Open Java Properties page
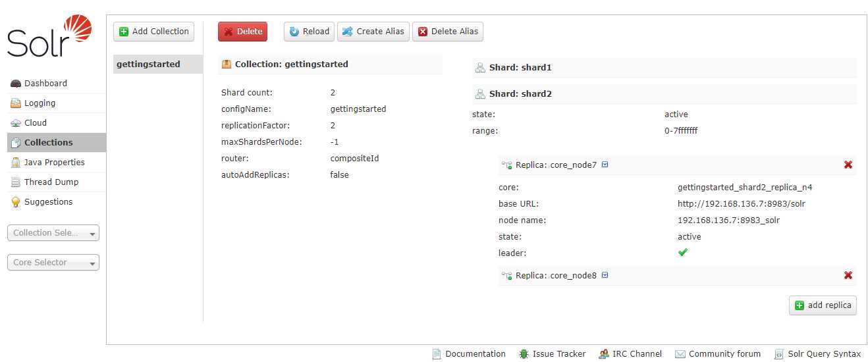Image resolution: width=868 pixels, height=362 pixels. click(x=56, y=163)
